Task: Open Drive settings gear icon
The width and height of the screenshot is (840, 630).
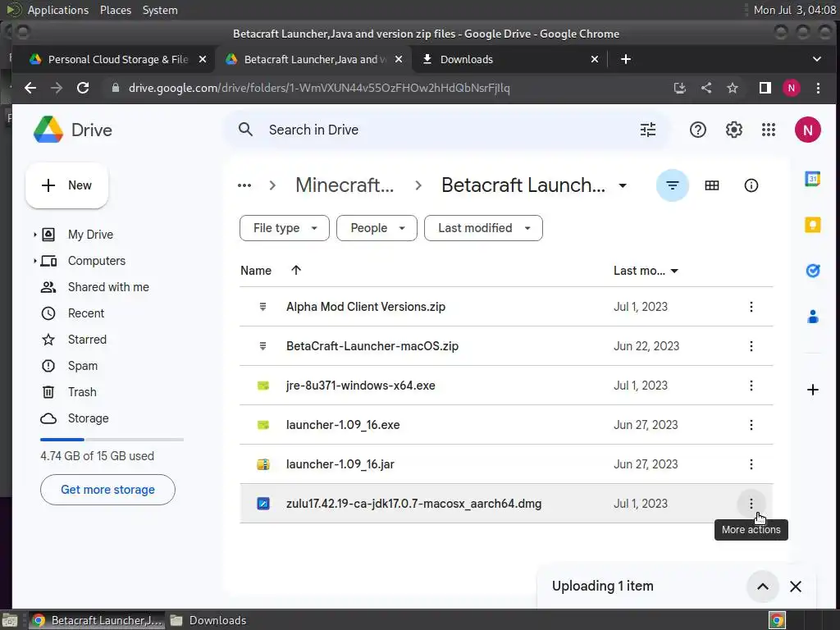Action: 733,130
